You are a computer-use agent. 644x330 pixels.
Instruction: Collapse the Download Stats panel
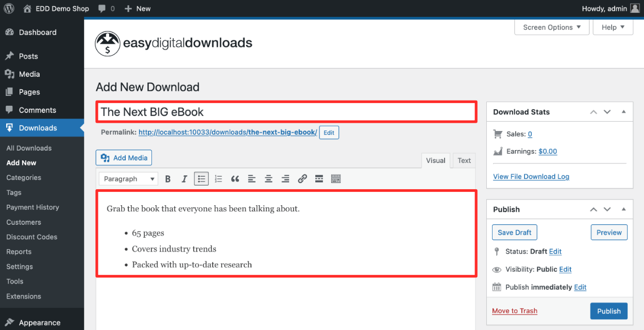[x=623, y=112]
